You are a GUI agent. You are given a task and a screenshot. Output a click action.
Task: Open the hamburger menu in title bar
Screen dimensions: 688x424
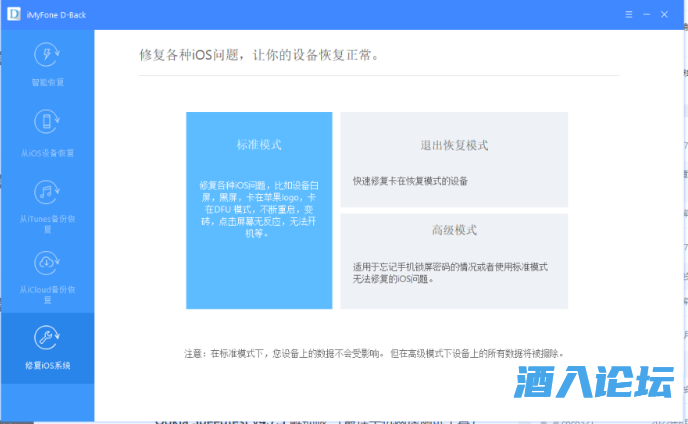[x=629, y=15]
